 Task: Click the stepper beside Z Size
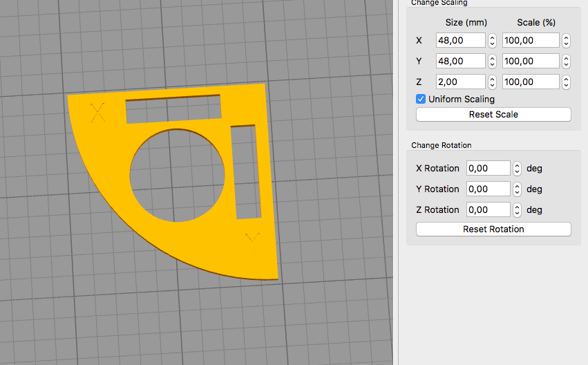492,82
